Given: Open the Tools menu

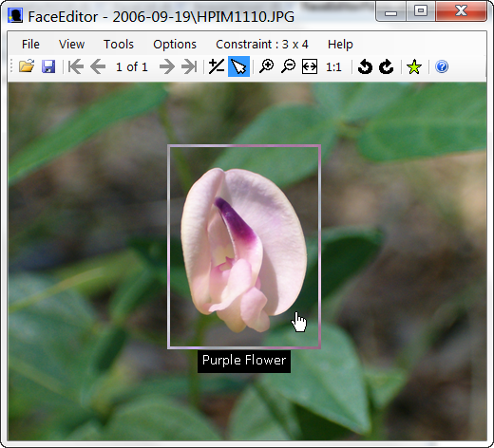Looking at the screenshot, I should click(119, 44).
